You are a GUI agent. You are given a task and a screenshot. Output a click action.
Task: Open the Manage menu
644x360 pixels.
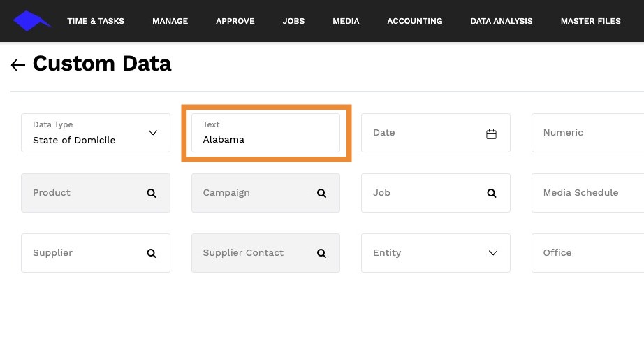pos(170,21)
